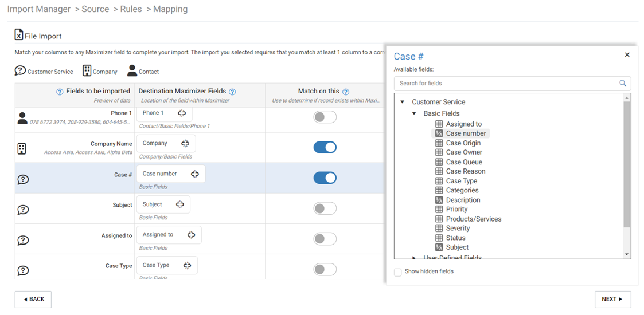Select Status in available fields

click(x=455, y=238)
